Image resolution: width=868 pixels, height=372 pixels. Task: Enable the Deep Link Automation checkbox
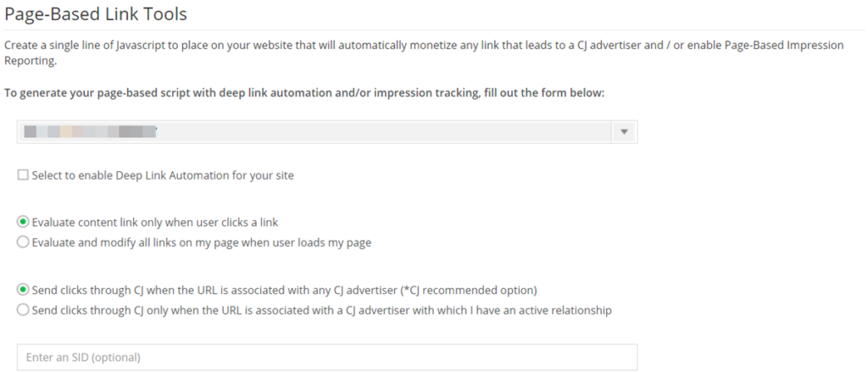[23, 175]
